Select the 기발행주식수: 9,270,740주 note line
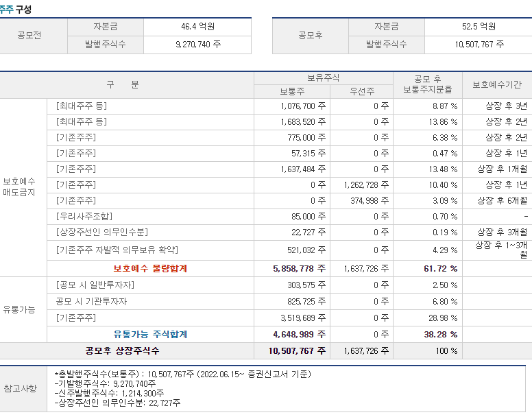The image size is (532, 417). (105, 384)
